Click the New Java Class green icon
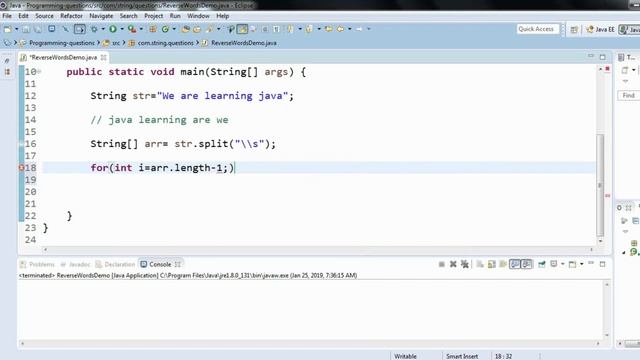 [x=165, y=29]
